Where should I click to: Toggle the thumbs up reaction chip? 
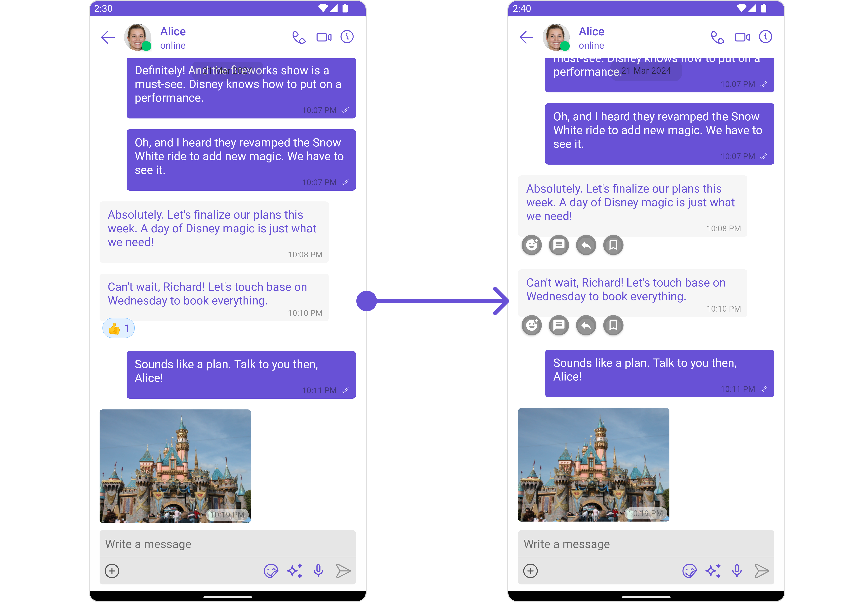click(118, 329)
